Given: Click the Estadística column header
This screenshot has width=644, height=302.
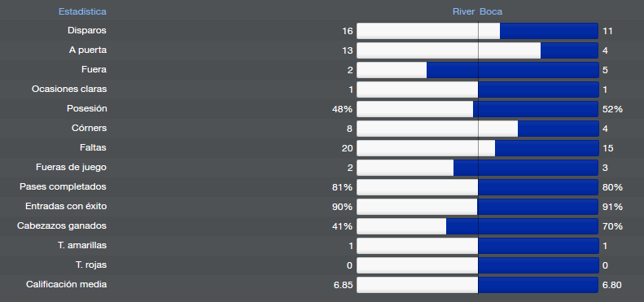Looking at the screenshot, I should coord(82,11).
